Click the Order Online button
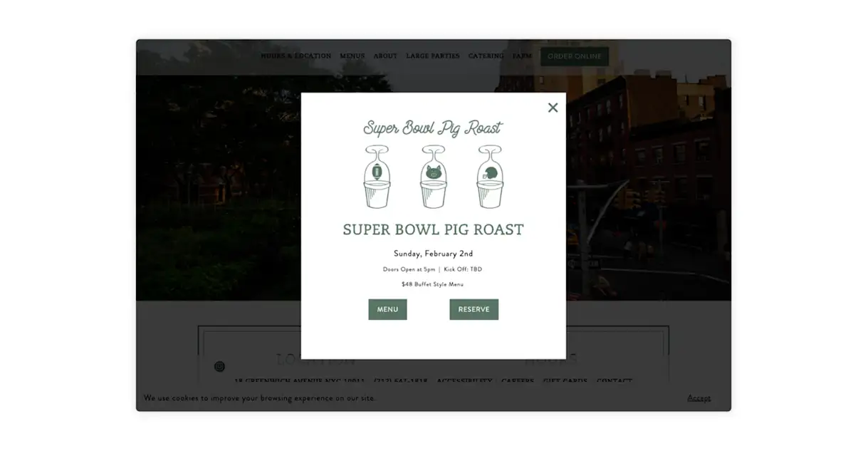 pos(574,56)
